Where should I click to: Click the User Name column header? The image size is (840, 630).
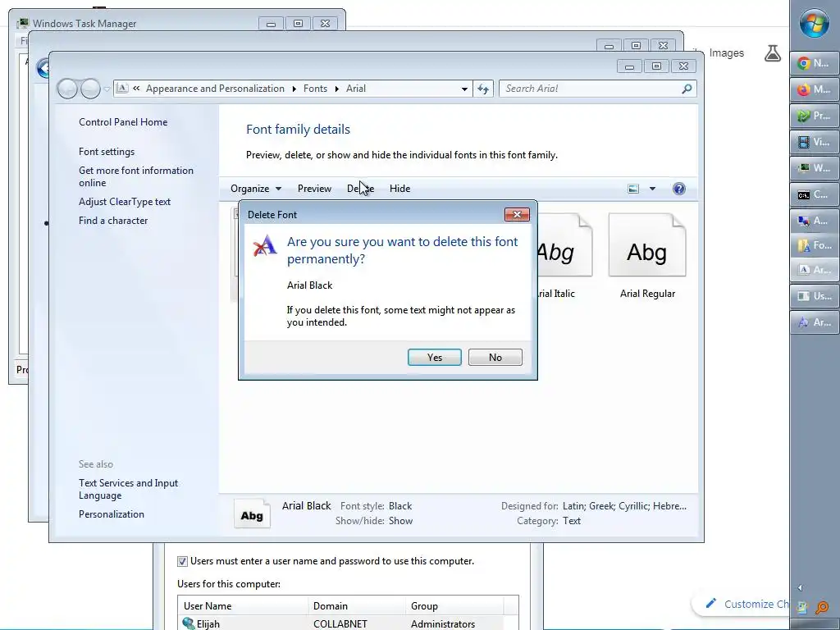(x=243, y=606)
